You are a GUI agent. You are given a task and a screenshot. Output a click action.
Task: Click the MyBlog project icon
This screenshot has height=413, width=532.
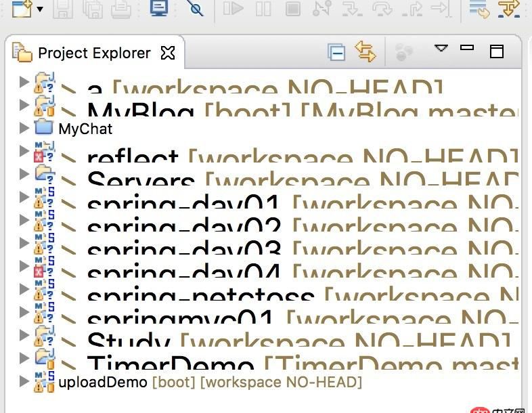[44, 105]
